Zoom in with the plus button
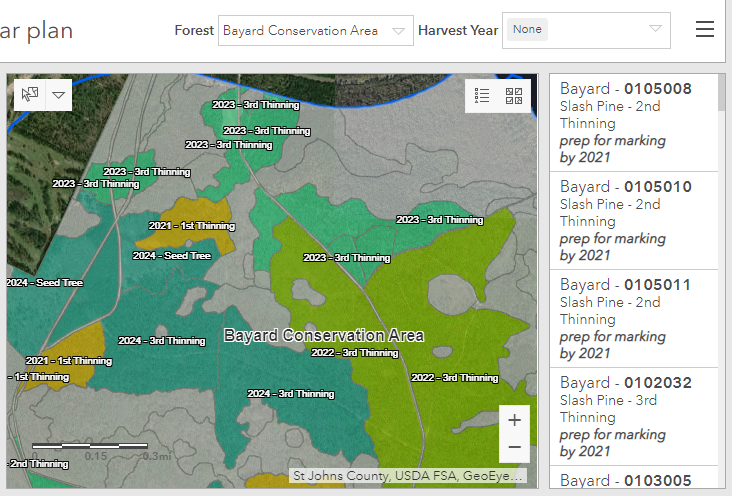Viewport: 732px width, 496px height. [514, 420]
